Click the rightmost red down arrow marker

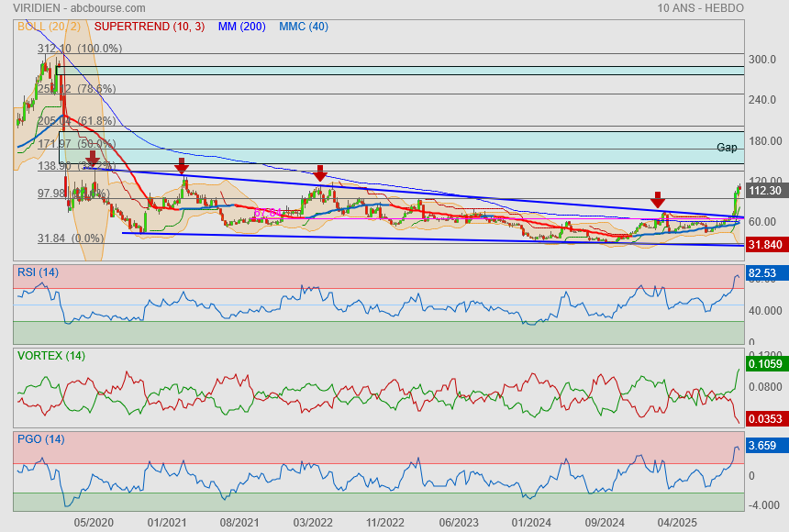tap(658, 200)
